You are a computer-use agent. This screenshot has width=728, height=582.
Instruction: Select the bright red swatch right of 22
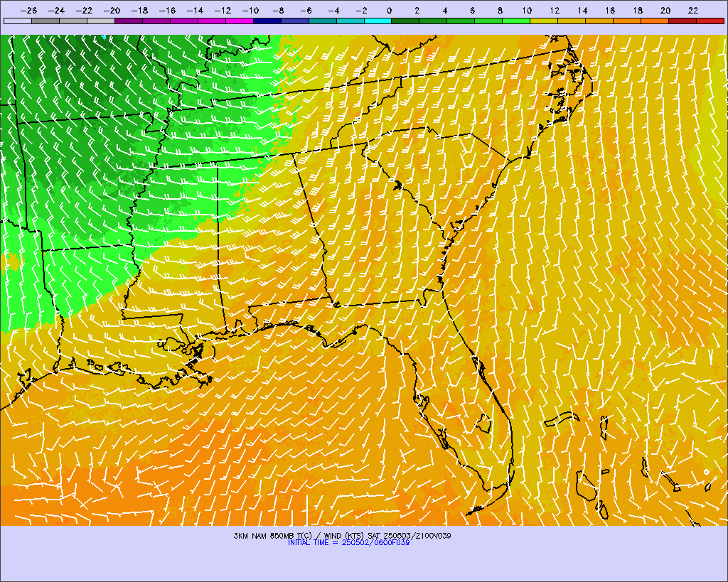coord(710,21)
